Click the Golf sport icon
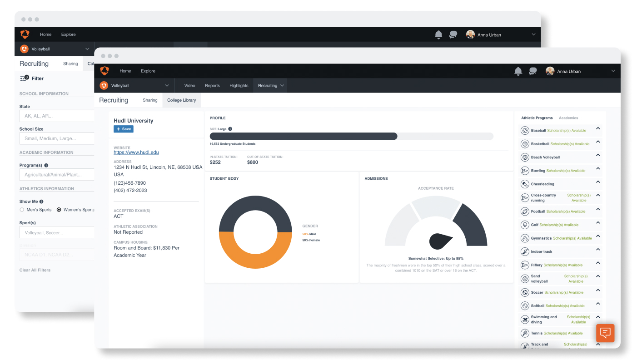 [525, 225]
